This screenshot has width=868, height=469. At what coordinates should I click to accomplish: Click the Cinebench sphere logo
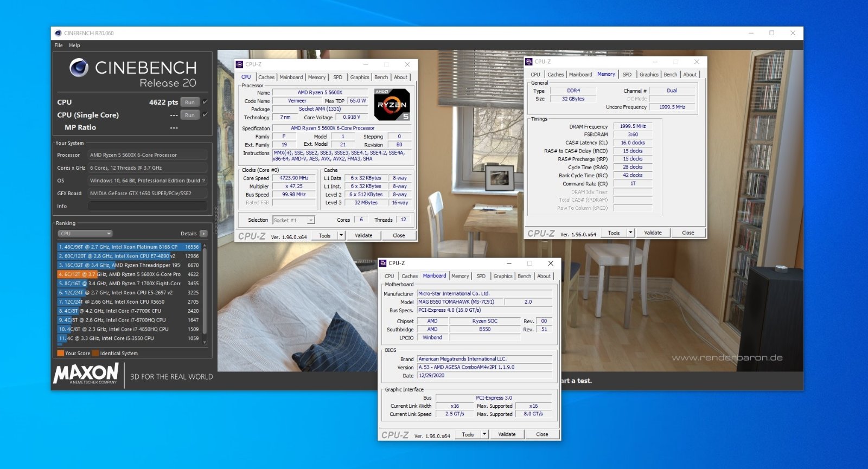[x=79, y=67]
